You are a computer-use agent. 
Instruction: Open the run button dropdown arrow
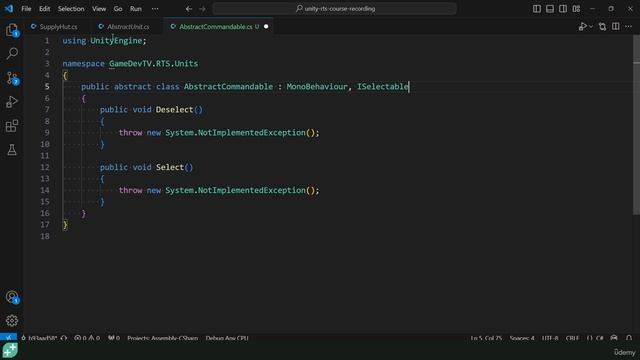click(591, 27)
